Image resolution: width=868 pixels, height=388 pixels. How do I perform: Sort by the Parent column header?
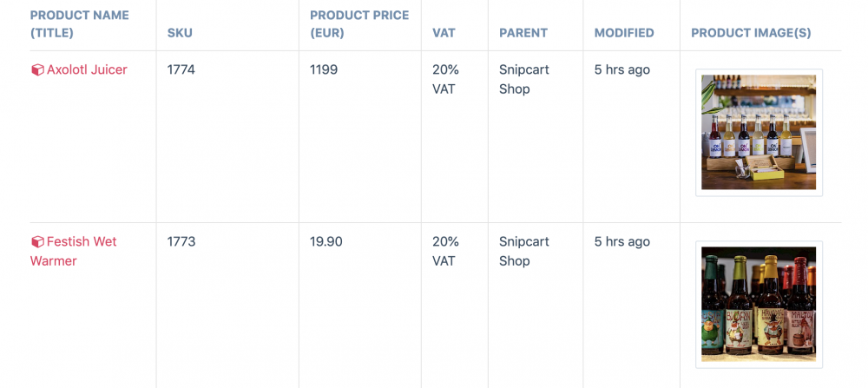(523, 33)
